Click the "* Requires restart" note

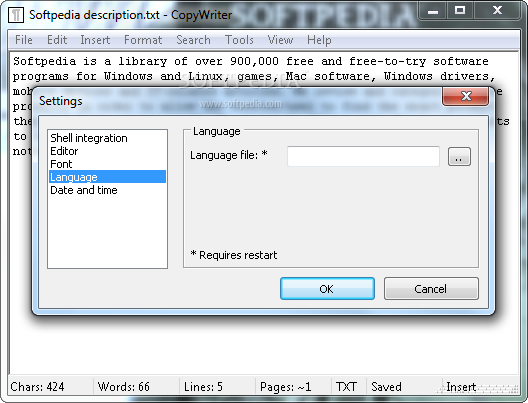click(x=234, y=255)
